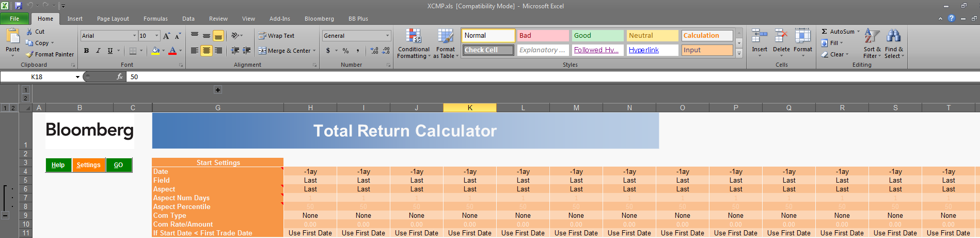The image size is (980, 238).
Task: Open Format as Table gallery
Action: (446, 43)
